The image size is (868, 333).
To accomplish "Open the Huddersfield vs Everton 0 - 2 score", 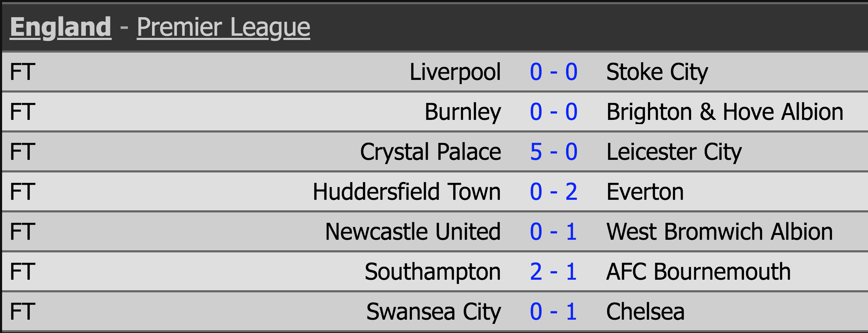I will pyautogui.click(x=553, y=192).
